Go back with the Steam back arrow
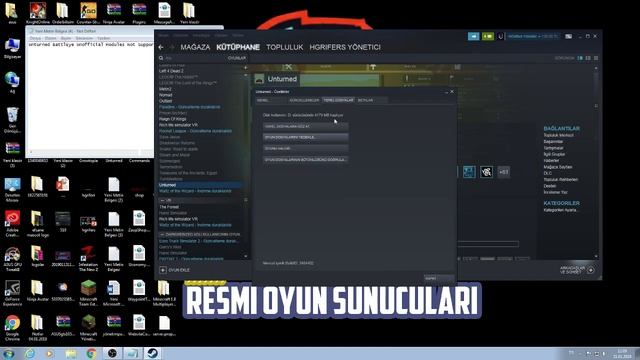The image size is (640, 360). [x=161, y=47]
